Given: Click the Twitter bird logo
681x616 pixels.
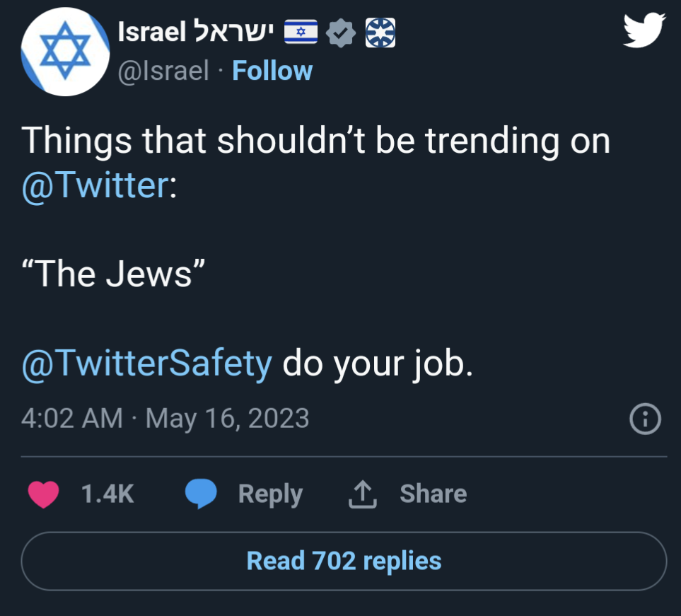Looking at the screenshot, I should click(x=644, y=32).
